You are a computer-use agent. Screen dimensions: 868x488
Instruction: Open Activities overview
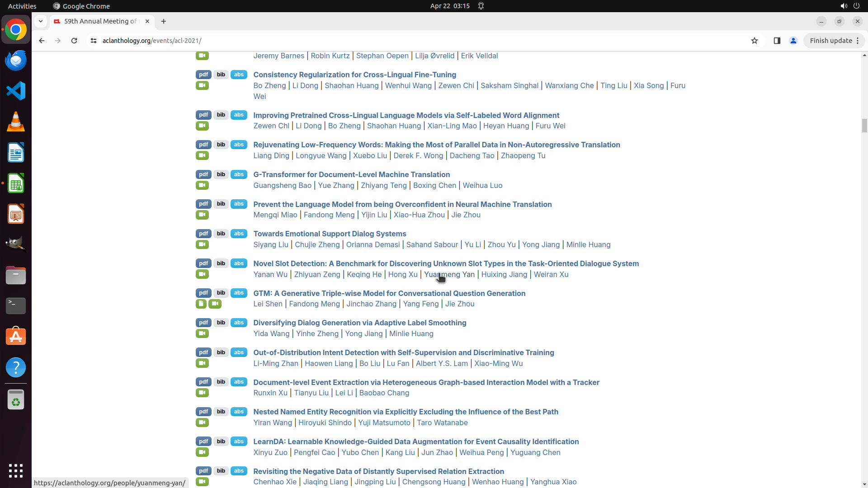[22, 6]
